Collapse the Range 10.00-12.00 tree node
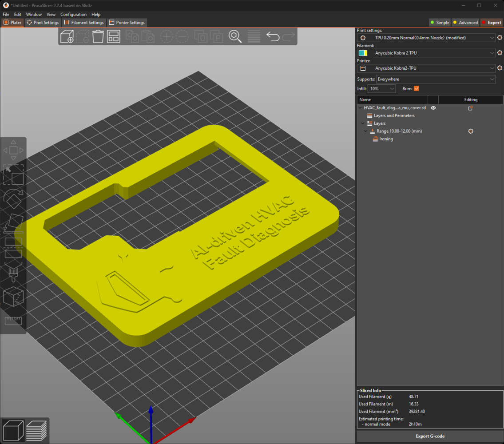Image resolution: width=504 pixels, height=444 pixels. coord(366,131)
